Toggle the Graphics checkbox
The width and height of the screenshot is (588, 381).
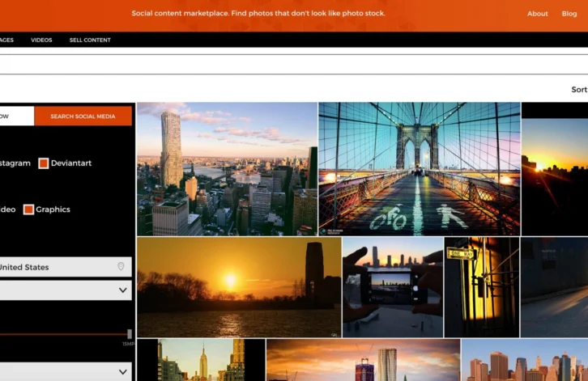pos(28,210)
